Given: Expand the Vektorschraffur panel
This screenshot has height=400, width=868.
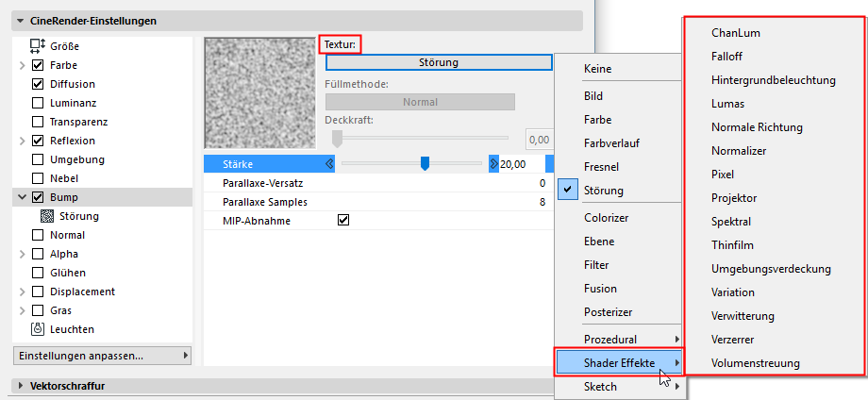Looking at the screenshot, I should pos(21,386).
